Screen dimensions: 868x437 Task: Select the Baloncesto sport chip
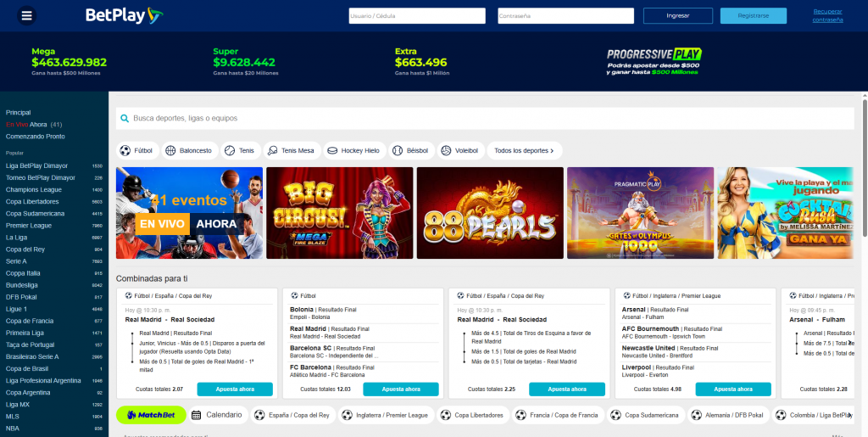click(189, 151)
